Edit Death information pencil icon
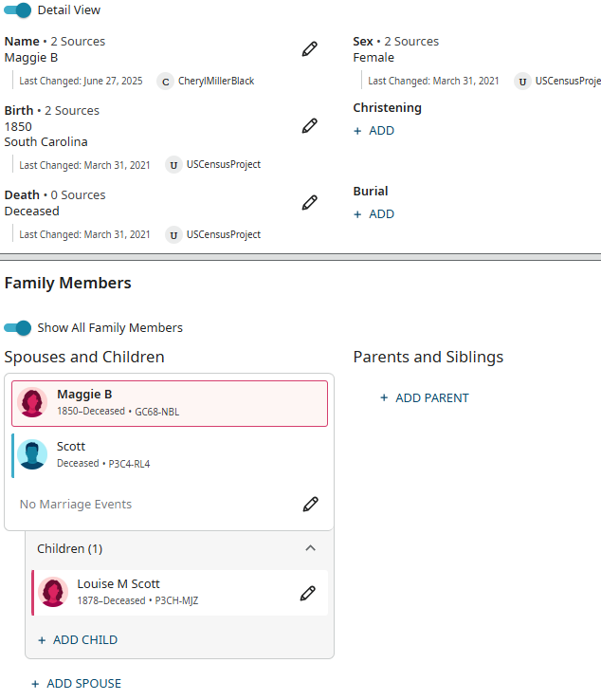 pos(309,202)
